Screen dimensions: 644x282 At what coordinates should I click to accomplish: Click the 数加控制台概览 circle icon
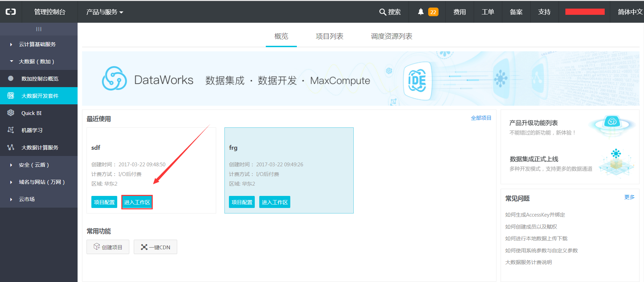[x=11, y=79]
